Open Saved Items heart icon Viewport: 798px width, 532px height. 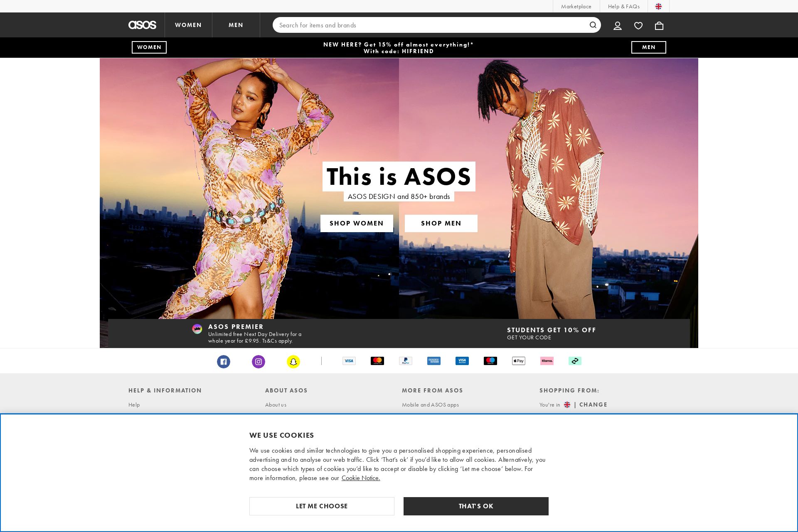tap(638, 26)
